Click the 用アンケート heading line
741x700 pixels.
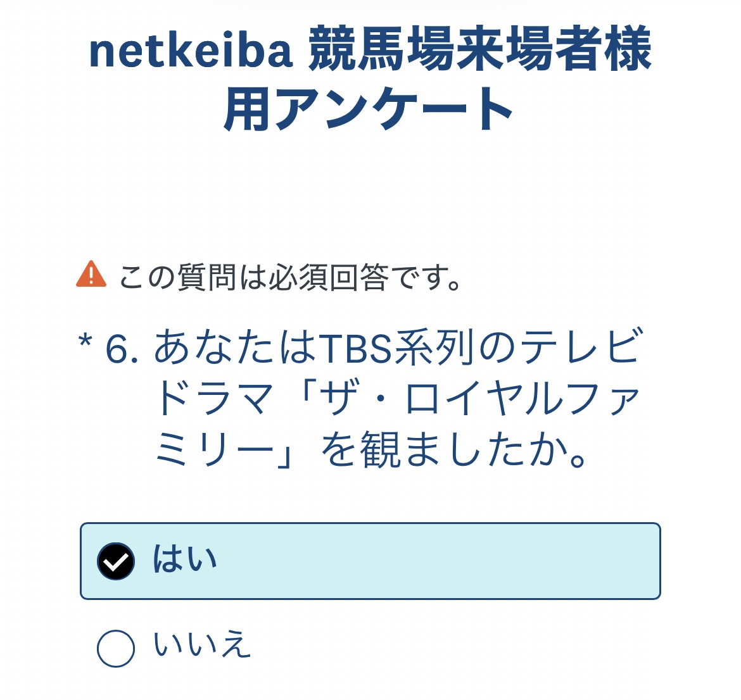369,109
